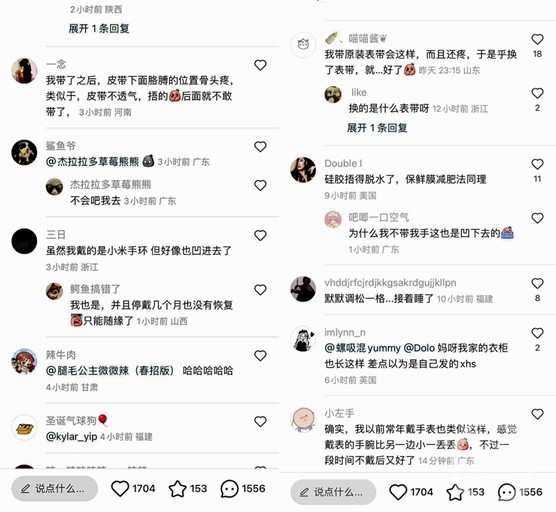Open mention @杰拉拉多草莓熊熊
The image size is (556, 512).
93,162
